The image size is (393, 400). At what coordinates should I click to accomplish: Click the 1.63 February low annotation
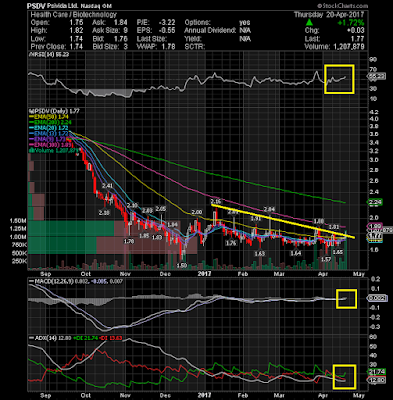pyautogui.click(x=260, y=254)
